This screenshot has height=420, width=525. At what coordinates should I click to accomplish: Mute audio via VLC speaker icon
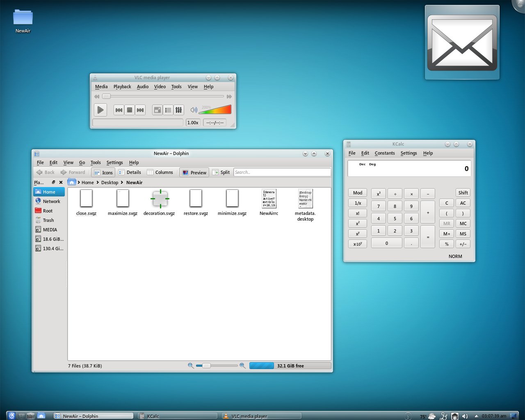pyautogui.click(x=194, y=110)
